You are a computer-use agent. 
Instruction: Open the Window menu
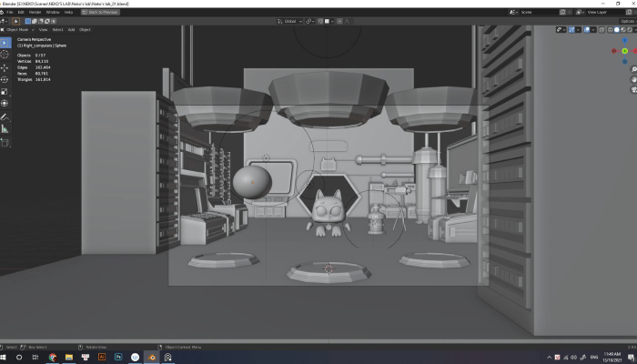(x=53, y=12)
